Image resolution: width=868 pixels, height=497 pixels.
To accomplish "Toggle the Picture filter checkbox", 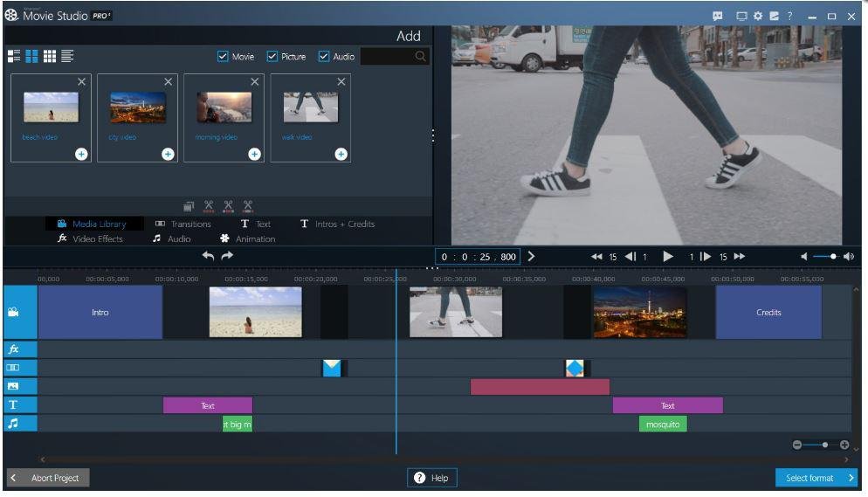I will (272, 57).
